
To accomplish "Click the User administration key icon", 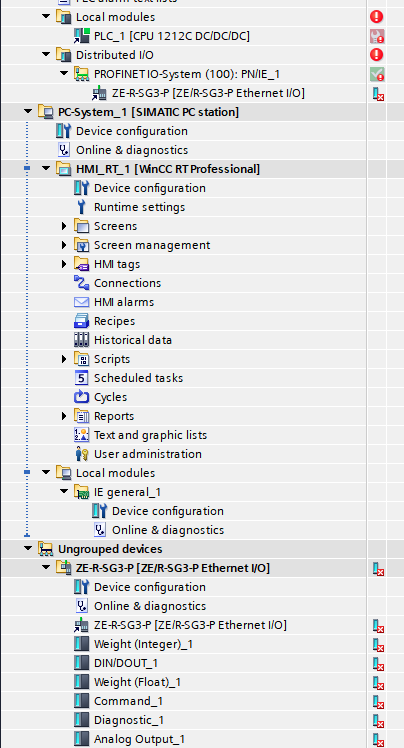I will click(82, 454).
